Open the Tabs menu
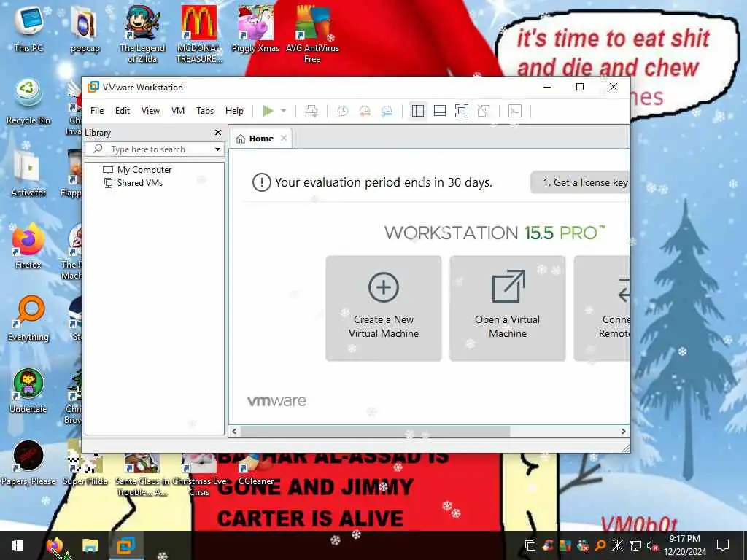Viewport: 747px width, 560px height. click(205, 111)
